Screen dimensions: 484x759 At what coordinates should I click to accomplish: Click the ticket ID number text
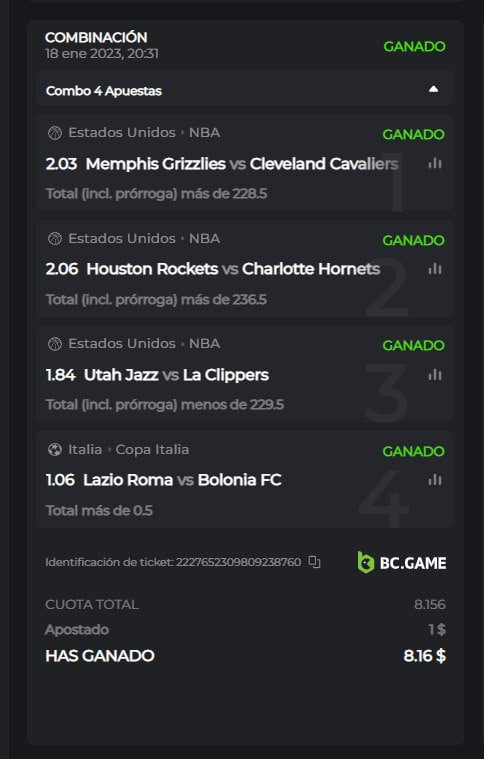(x=239, y=562)
